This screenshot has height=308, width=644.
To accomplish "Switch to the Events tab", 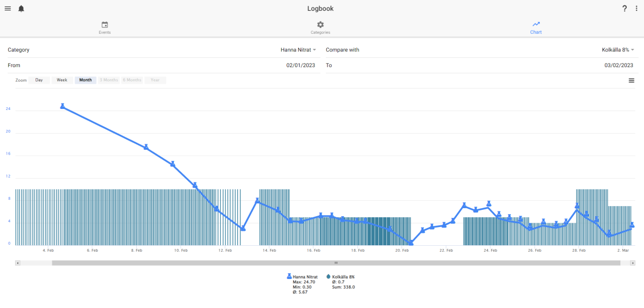I will tap(105, 28).
